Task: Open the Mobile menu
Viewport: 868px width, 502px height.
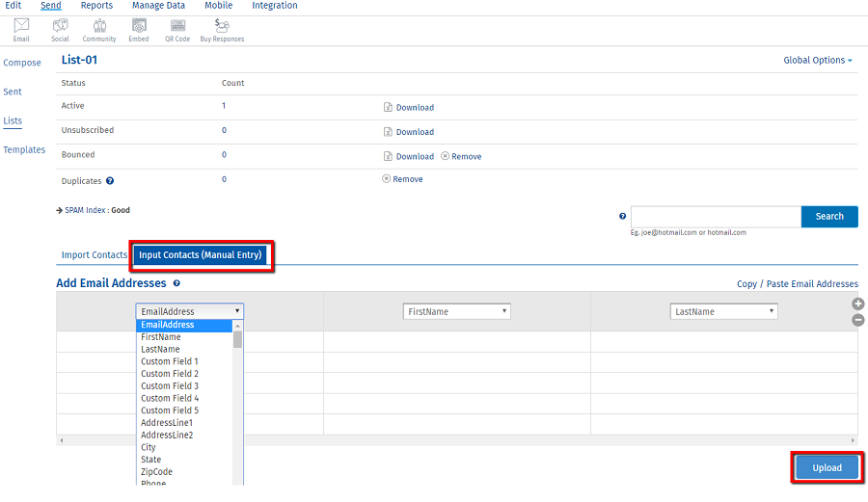Action: (219, 6)
